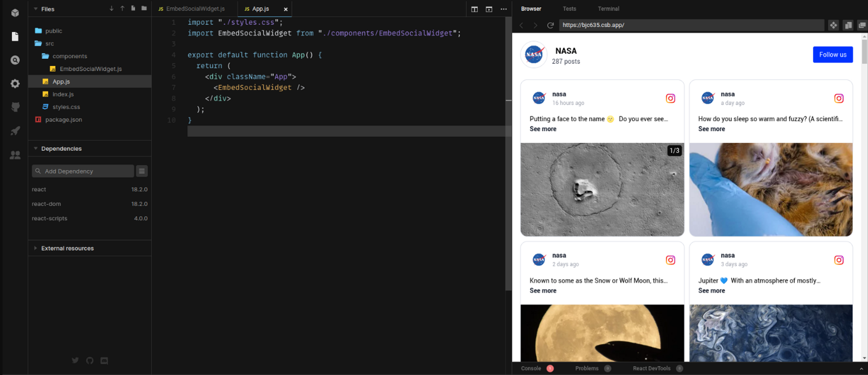The image size is (868, 375).
Task: Click the dependency list menu icon
Action: tap(142, 171)
